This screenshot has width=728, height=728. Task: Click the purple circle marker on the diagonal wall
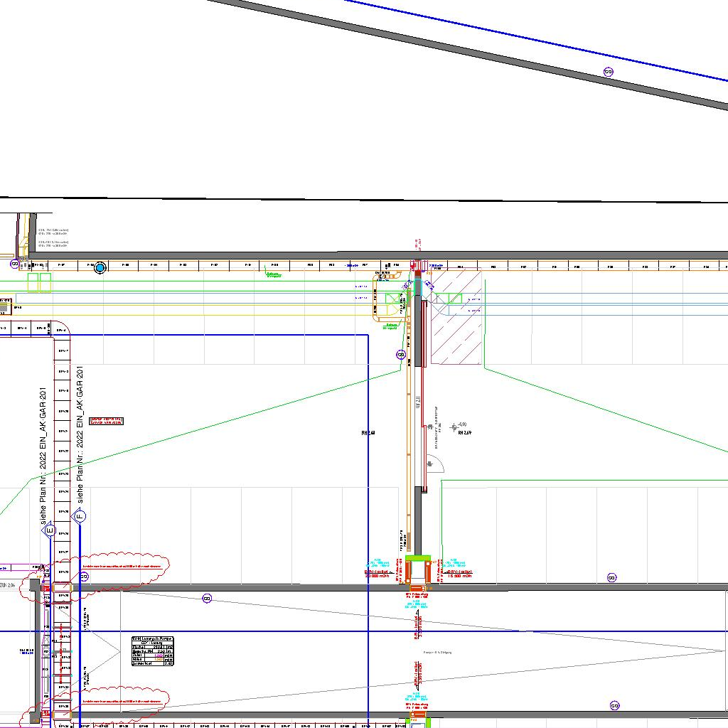pyautogui.click(x=608, y=72)
